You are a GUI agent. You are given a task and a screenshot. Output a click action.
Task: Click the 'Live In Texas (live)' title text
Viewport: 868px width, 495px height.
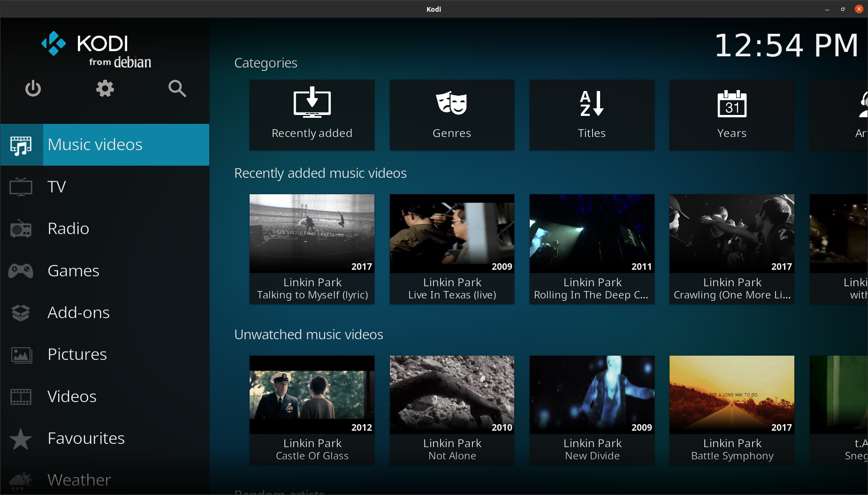coord(452,295)
